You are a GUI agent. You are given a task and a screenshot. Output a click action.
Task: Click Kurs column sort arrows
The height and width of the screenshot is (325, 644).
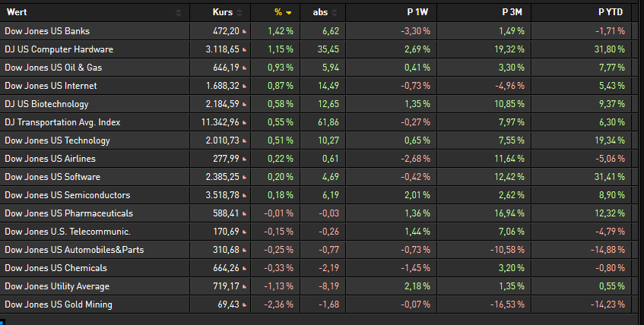(x=240, y=13)
